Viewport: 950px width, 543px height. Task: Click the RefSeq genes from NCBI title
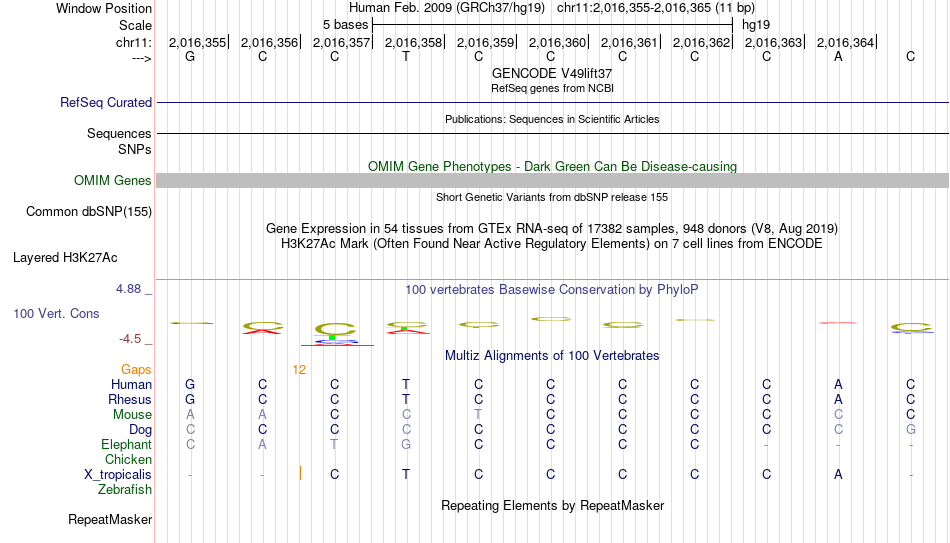click(x=552, y=88)
